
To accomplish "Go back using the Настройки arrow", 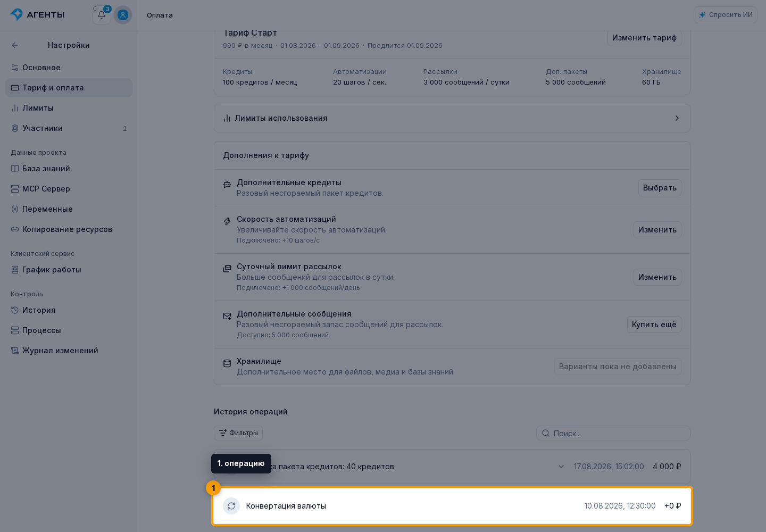I will click(15, 45).
